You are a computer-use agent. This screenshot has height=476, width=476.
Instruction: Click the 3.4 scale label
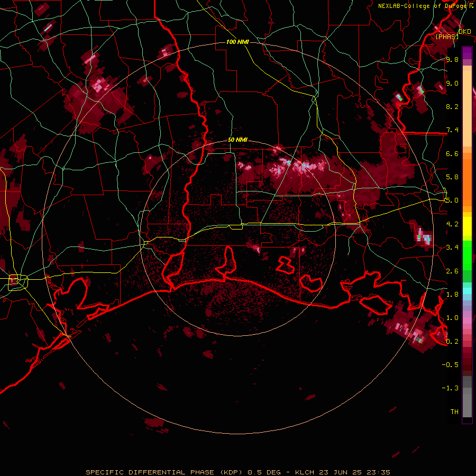[x=452, y=248]
